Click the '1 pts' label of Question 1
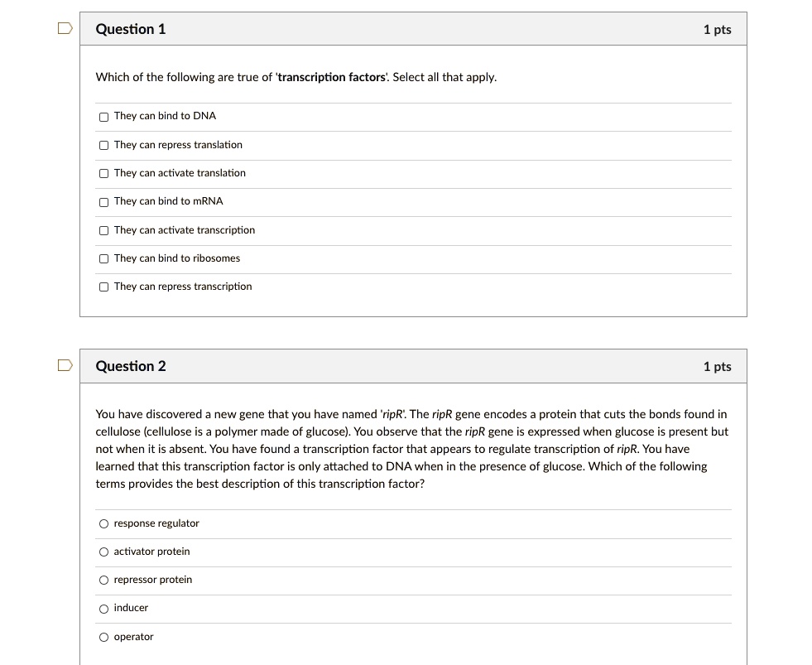The image size is (812, 665). (x=717, y=30)
